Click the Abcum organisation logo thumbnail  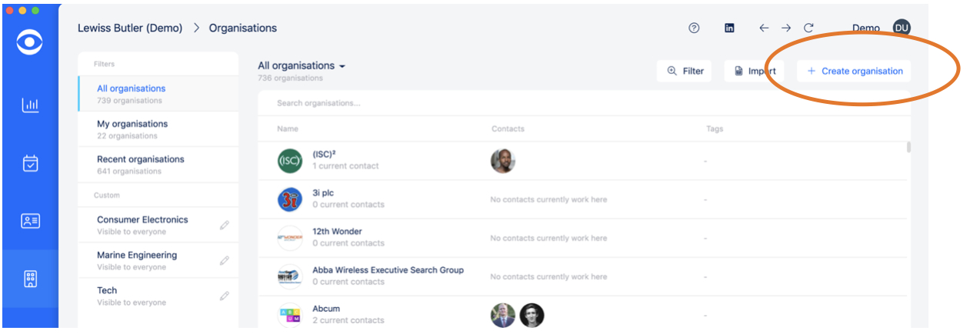pos(290,315)
